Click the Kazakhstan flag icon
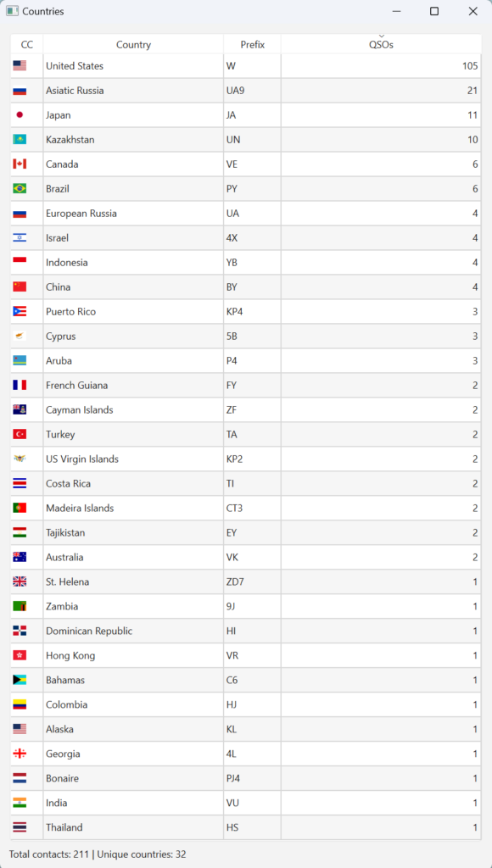Image resolution: width=492 pixels, height=868 pixels. point(20,140)
